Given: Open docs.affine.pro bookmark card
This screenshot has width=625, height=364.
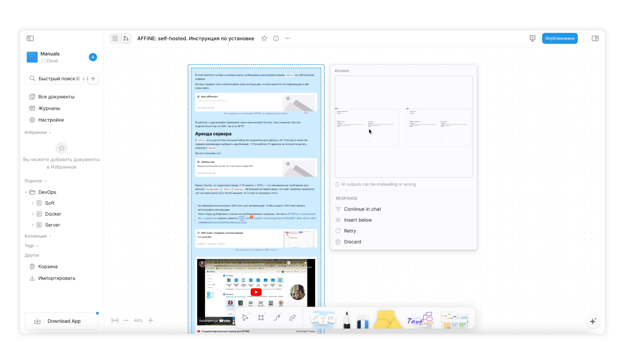Looking at the screenshot, I should click(256, 102).
